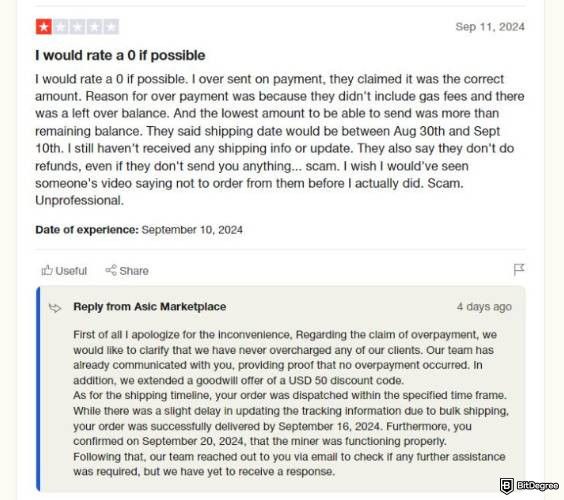The width and height of the screenshot is (564, 500).
Task: Click the fifth grey star
Action: [x=111, y=27]
